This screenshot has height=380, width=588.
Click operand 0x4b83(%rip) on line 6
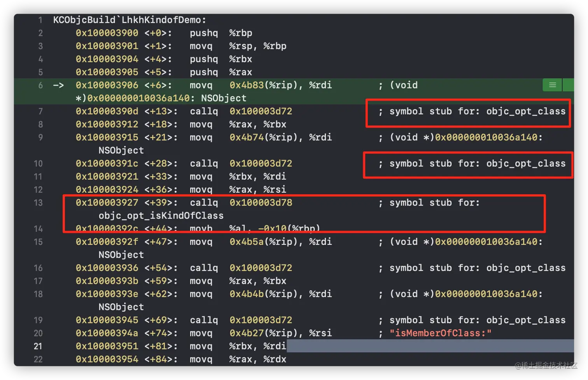point(266,85)
